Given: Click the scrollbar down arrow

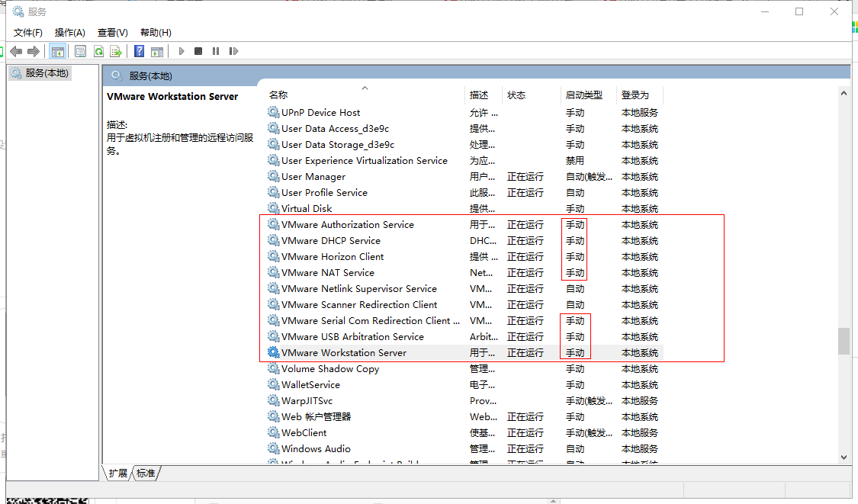Looking at the screenshot, I should pyautogui.click(x=844, y=457).
